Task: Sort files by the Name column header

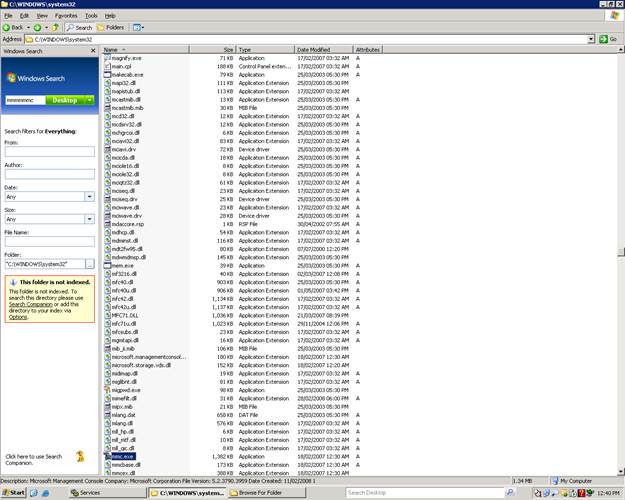Action: pyautogui.click(x=145, y=49)
